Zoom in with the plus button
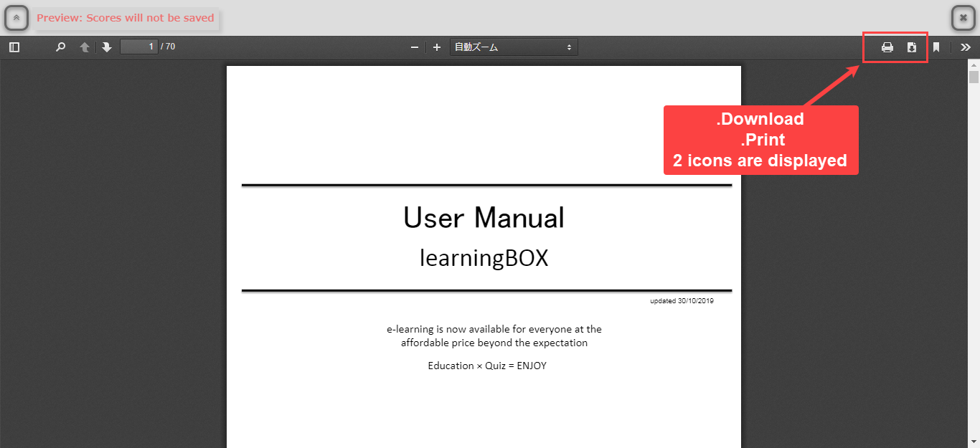Viewport: 980px width, 448px height. coord(437,47)
